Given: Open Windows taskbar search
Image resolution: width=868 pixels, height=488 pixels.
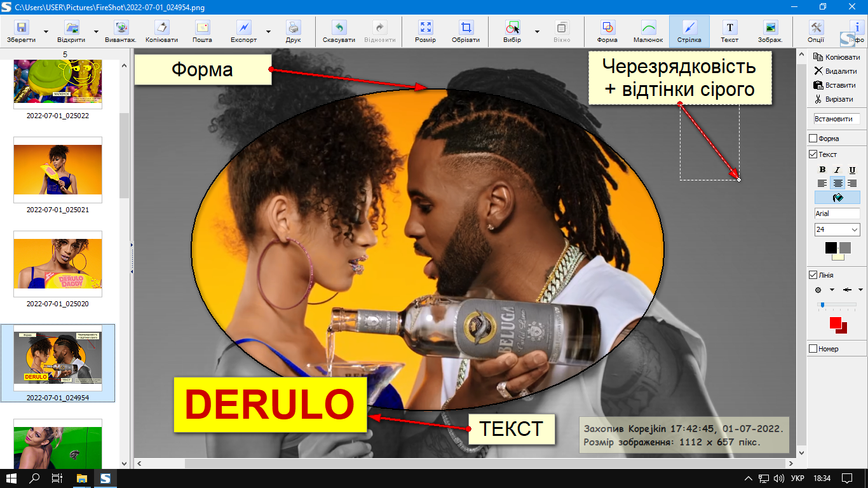Looking at the screenshot, I should (34, 478).
